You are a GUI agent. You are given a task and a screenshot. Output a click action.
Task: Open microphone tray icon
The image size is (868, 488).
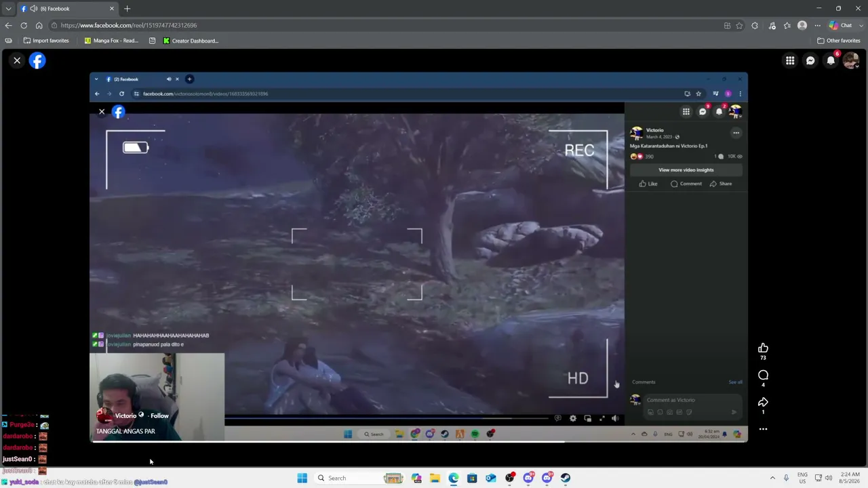point(787,478)
